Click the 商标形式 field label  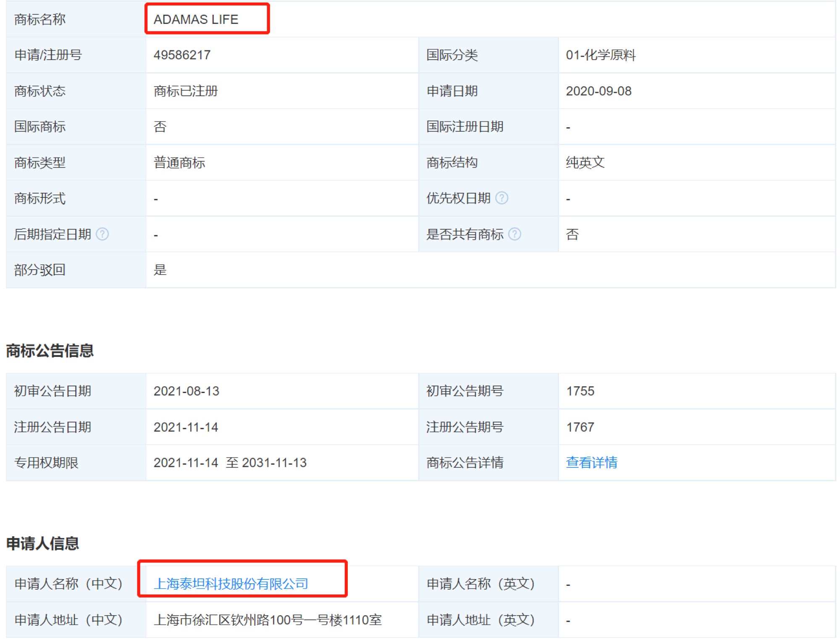click(40, 198)
